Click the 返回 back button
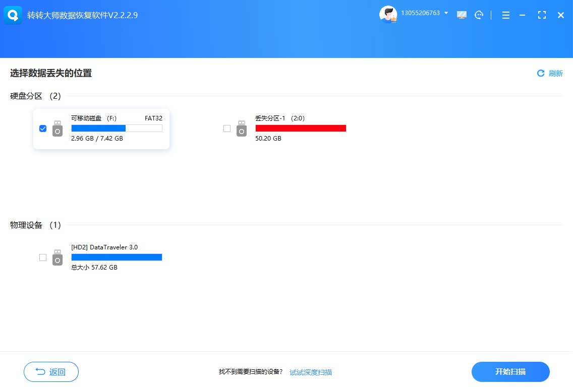Screen dimensions: 573x392 coord(51,372)
